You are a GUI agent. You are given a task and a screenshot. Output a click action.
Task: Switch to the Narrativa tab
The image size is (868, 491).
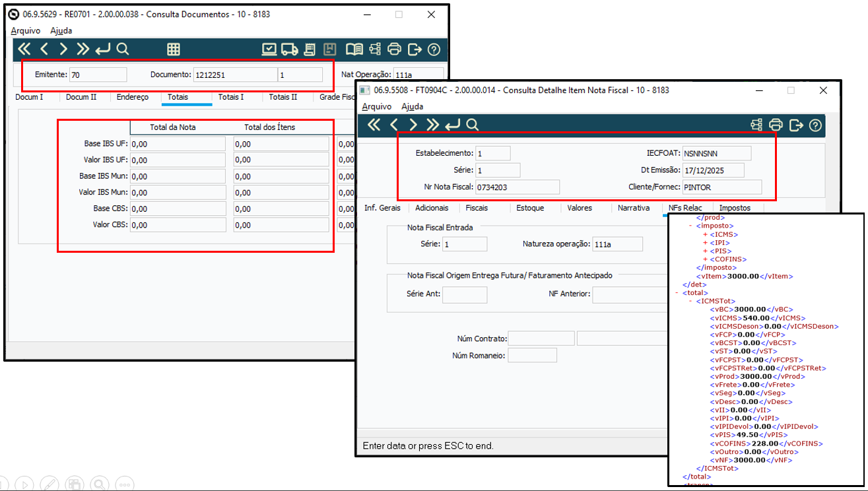click(634, 208)
